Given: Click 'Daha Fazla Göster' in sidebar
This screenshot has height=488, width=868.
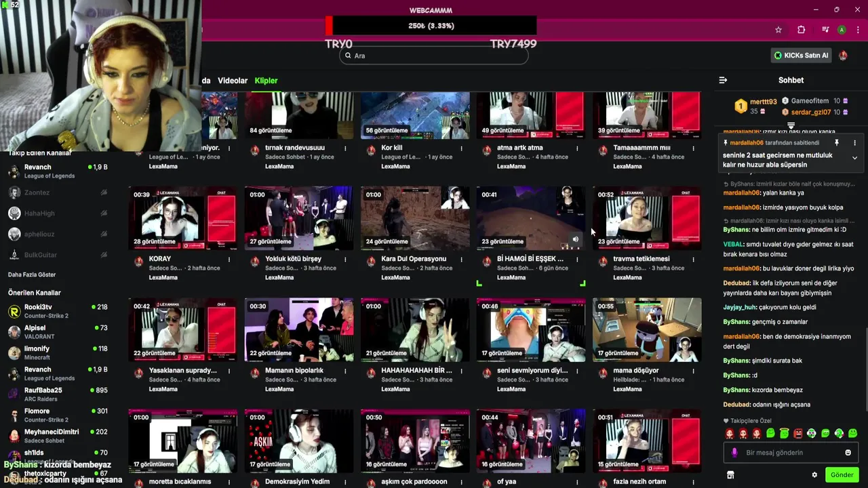Looking at the screenshot, I should click(32, 274).
